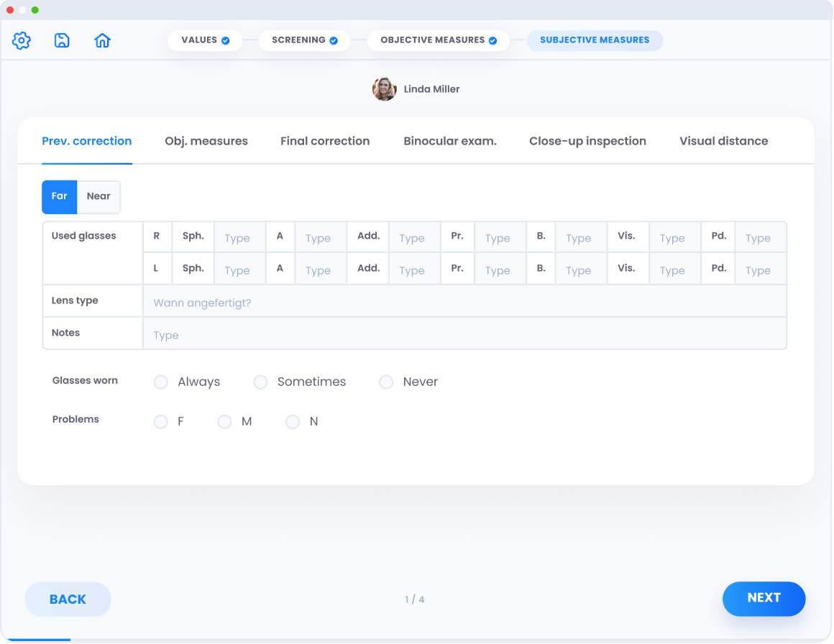Choose Sometimes for glasses worn

[260, 382]
